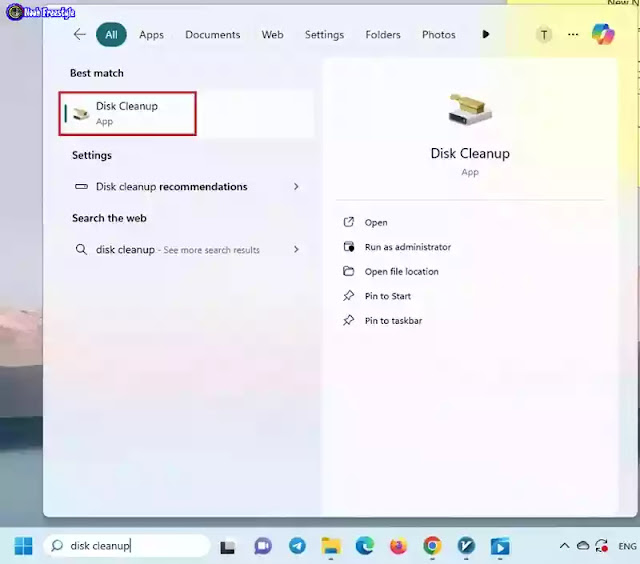Viewport: 640px width, 564px height.
Task: Launch Firefox from the taskbar
Action: pos(398,546)
